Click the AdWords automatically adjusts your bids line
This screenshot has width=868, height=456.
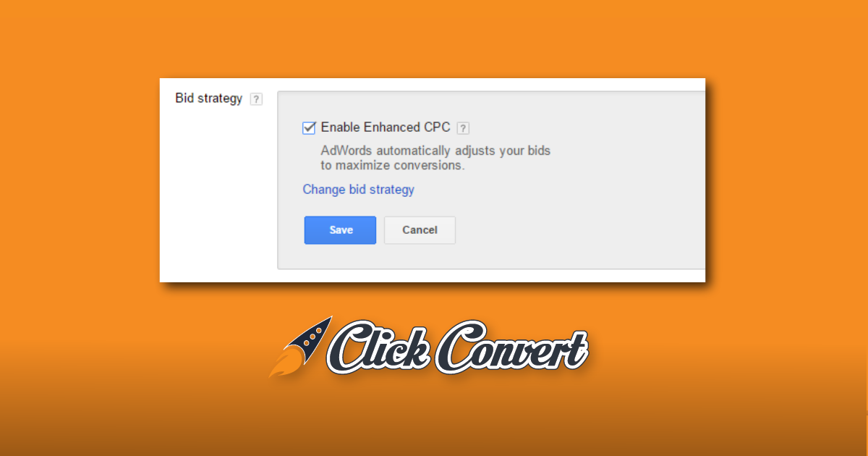[435, 151]
